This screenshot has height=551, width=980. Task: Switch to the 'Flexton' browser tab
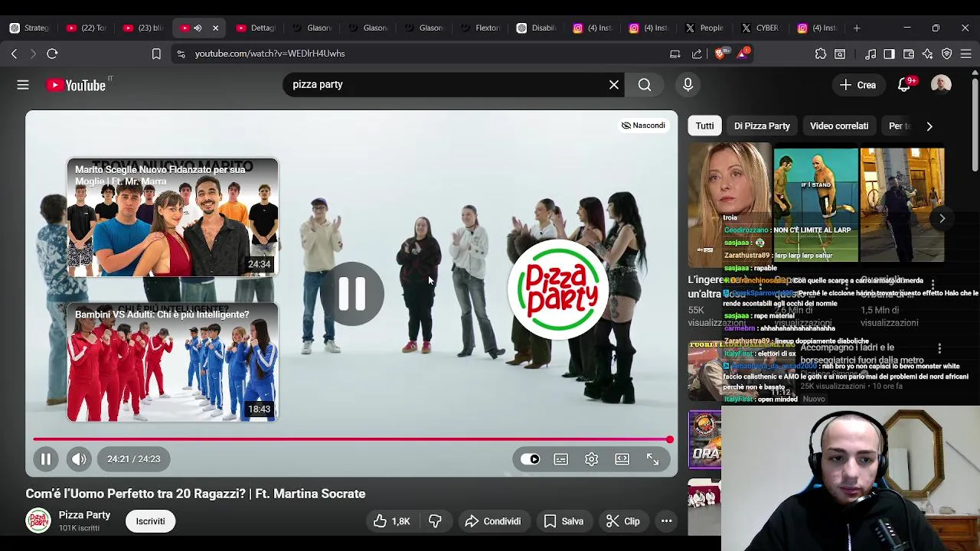[x=481, y=28]
